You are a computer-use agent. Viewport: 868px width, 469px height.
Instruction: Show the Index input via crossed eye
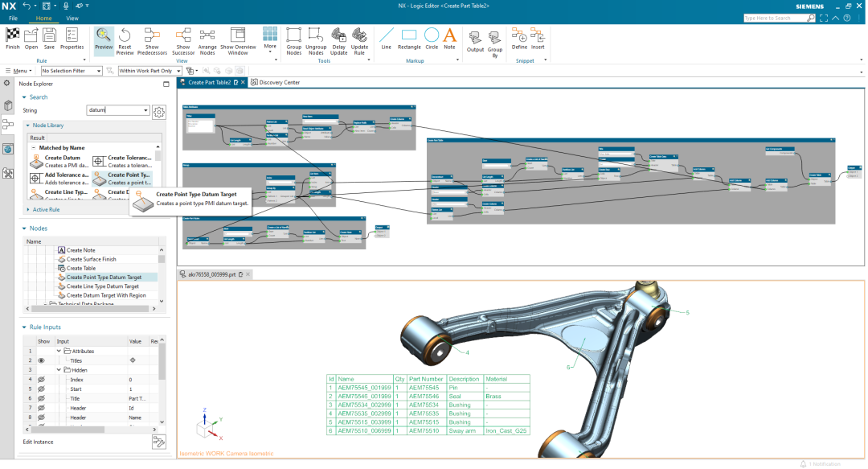(x=41, y=380)
